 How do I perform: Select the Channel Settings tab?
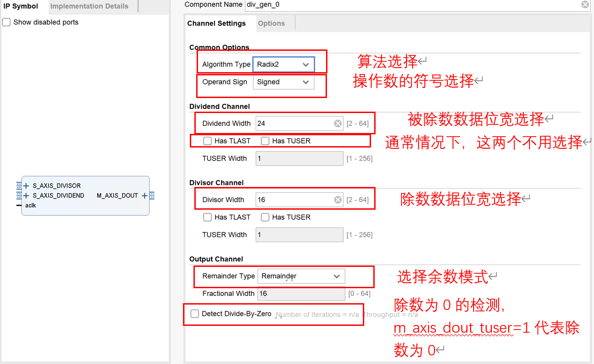click(217, 24)
